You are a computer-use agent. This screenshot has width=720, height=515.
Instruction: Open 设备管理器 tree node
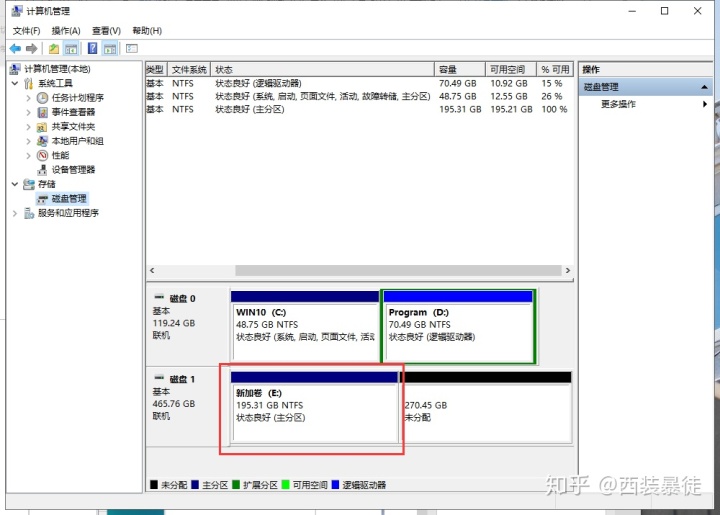pos(73,169)
